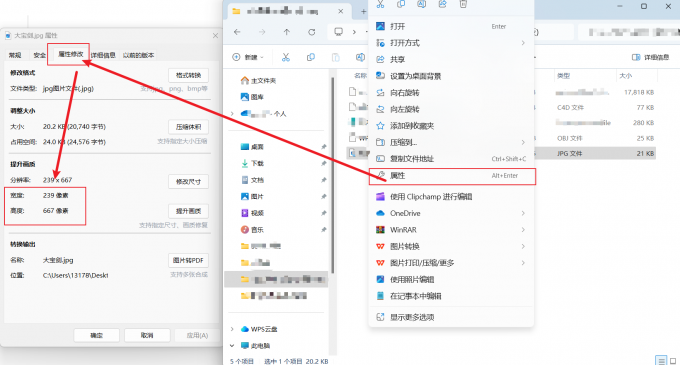Open 视频 folder in the sidebar
Viewport: 680px width, 365px height.
coord(252,213)
